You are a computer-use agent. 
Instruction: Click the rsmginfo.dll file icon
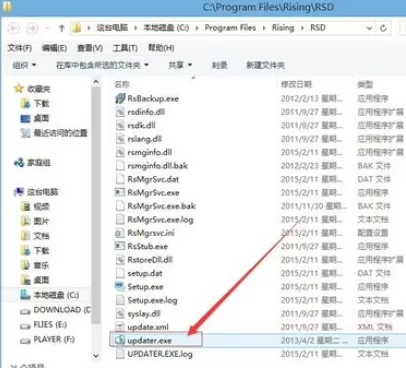pyautogui.click(x=120, y=152)
